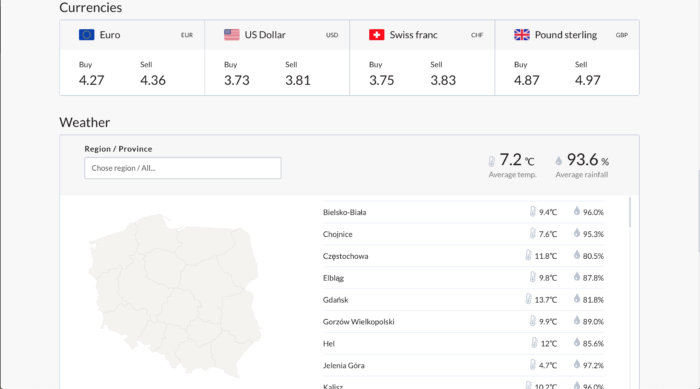The height and width of the screenshot is (389, 700).
Task: Click the weather city list scrollbar
Action: 630,212
